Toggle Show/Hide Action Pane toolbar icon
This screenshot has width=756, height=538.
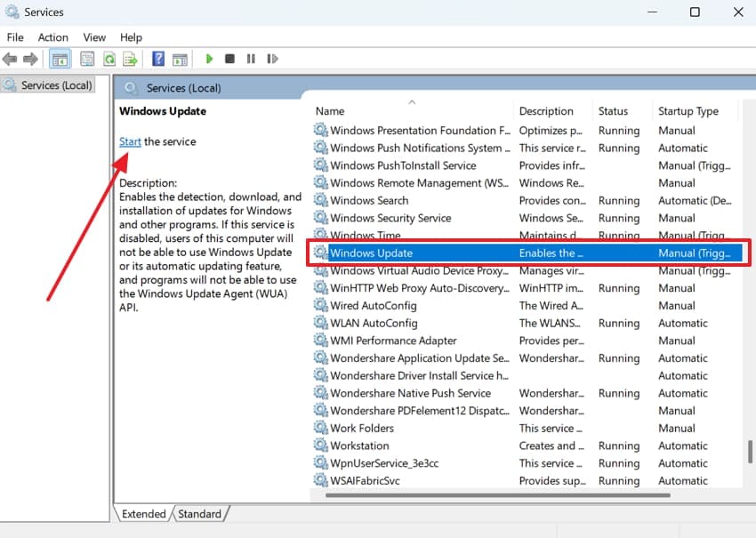coord(180,60)
